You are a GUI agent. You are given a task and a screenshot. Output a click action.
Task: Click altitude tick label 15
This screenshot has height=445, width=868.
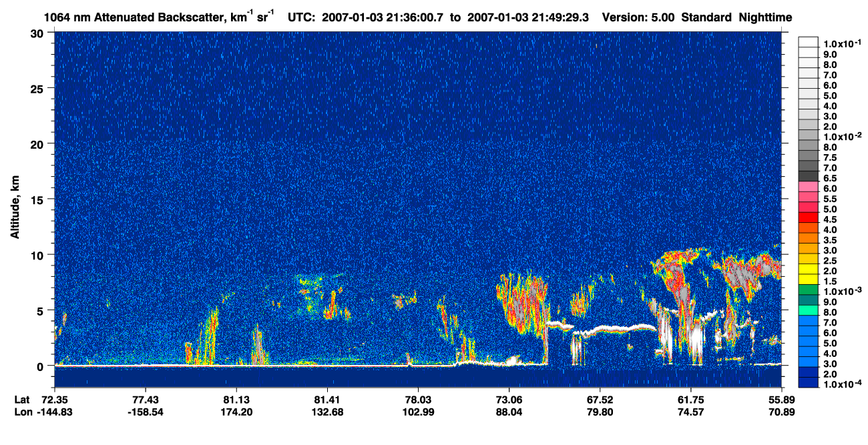(39, 199)
